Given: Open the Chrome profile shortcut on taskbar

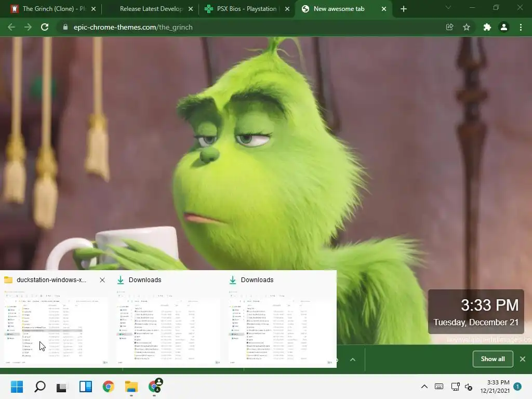Looking at the screenshot, I should (155, 386).
